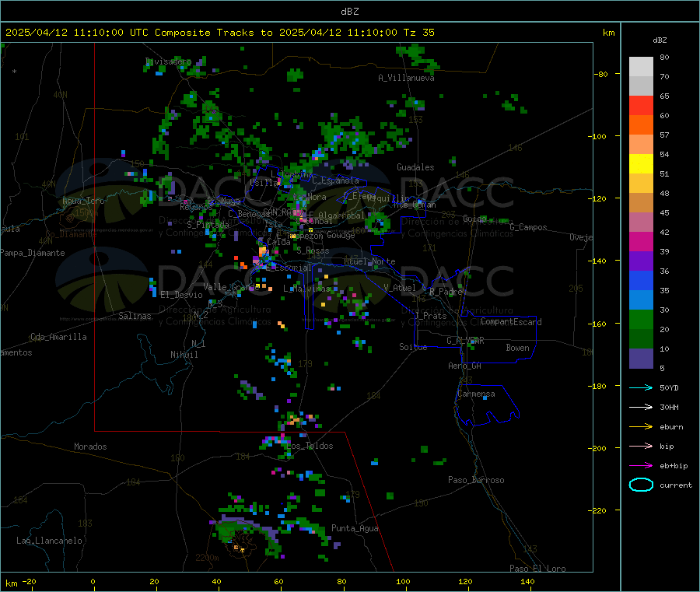Viewport: 700px width, 592px height.
Task: Click the -80 km vertical axis tick
Action: click(601, 74)
